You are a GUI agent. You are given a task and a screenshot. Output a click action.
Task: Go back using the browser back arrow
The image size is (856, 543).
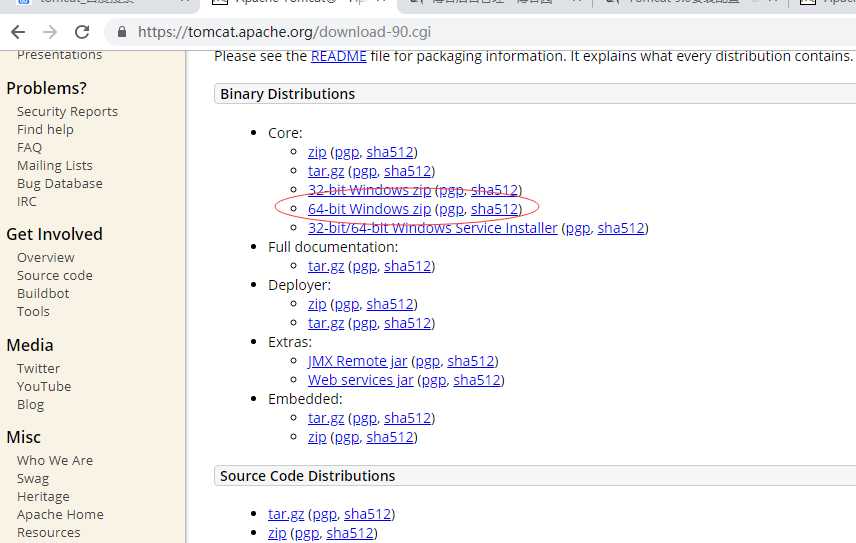click(18, 32)
